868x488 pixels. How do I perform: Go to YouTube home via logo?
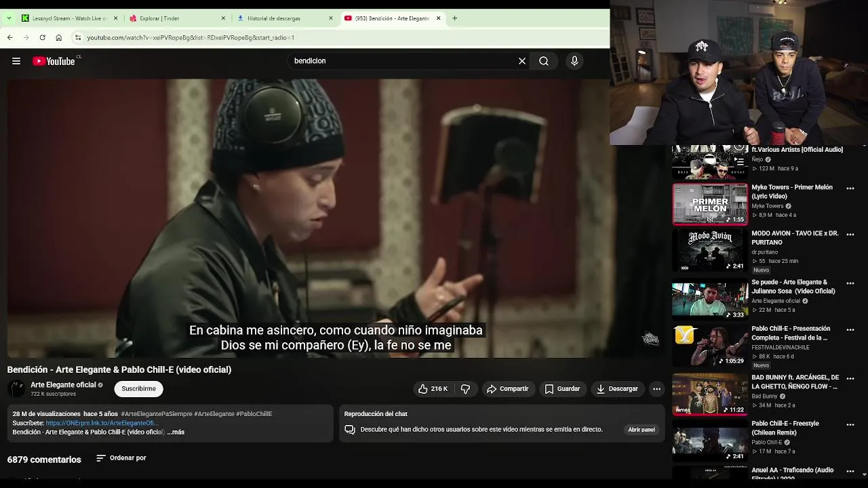click(54, 61)
